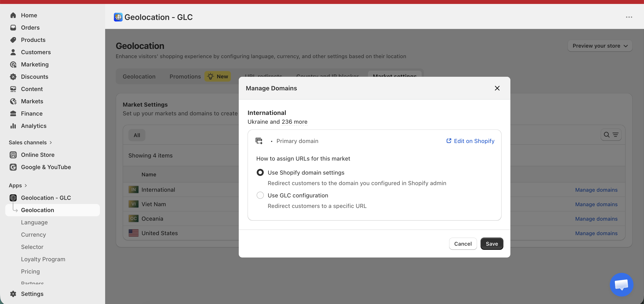Click the IN badge for International

(133, 190)
